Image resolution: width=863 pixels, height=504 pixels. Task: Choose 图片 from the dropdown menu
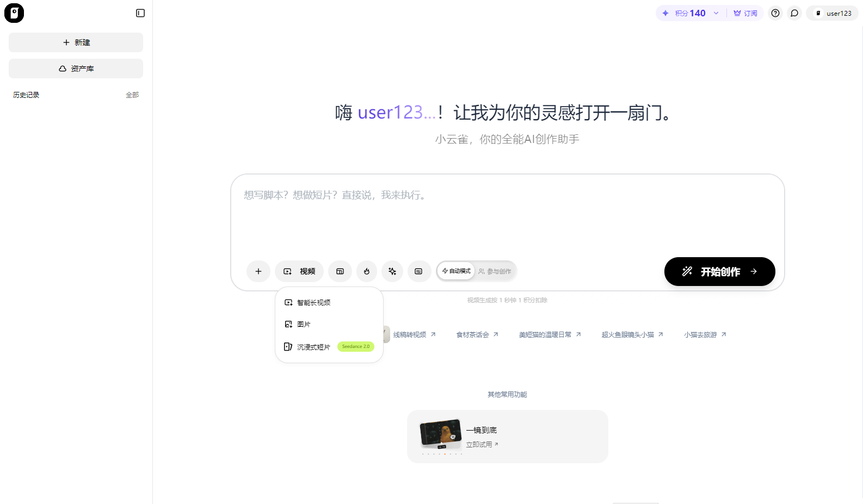329,324
